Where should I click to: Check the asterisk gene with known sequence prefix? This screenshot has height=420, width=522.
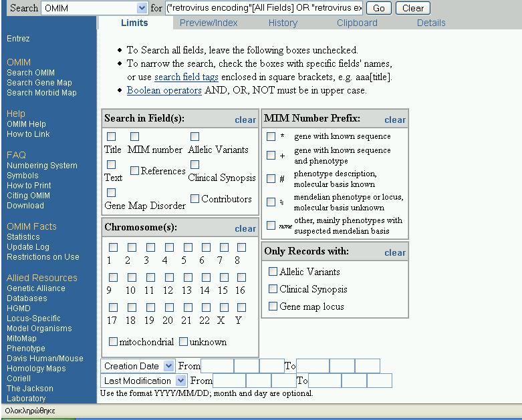(x=271, y=136)
